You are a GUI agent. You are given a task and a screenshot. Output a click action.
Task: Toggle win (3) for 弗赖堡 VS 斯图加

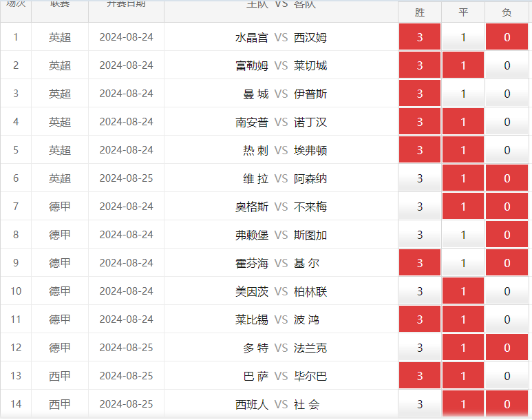[420, 234]
